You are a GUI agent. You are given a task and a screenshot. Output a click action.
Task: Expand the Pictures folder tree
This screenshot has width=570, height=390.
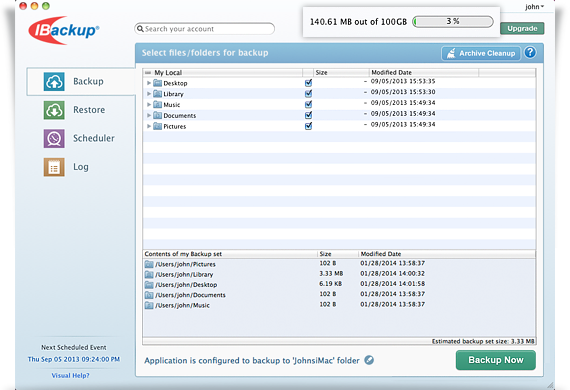tap(149, 126)
